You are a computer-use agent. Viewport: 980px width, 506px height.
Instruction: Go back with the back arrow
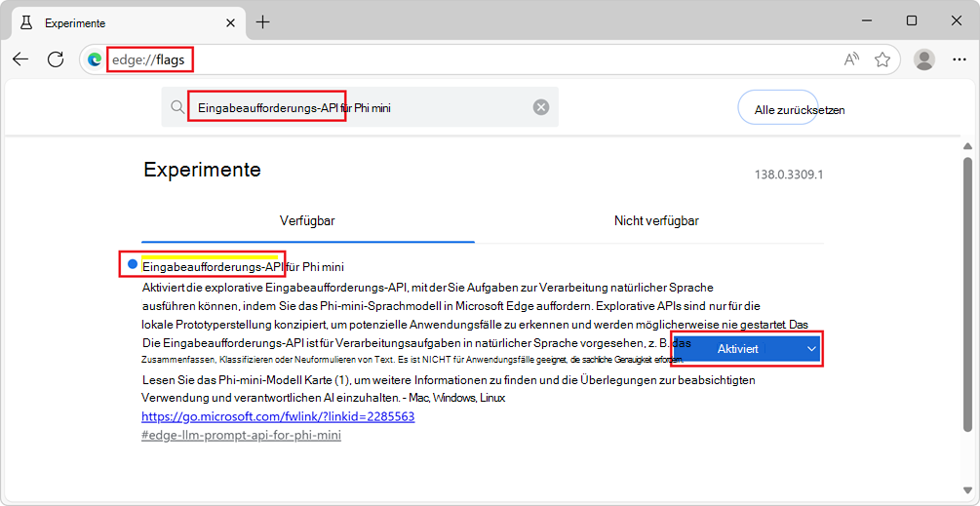click(x=20, y=59)
